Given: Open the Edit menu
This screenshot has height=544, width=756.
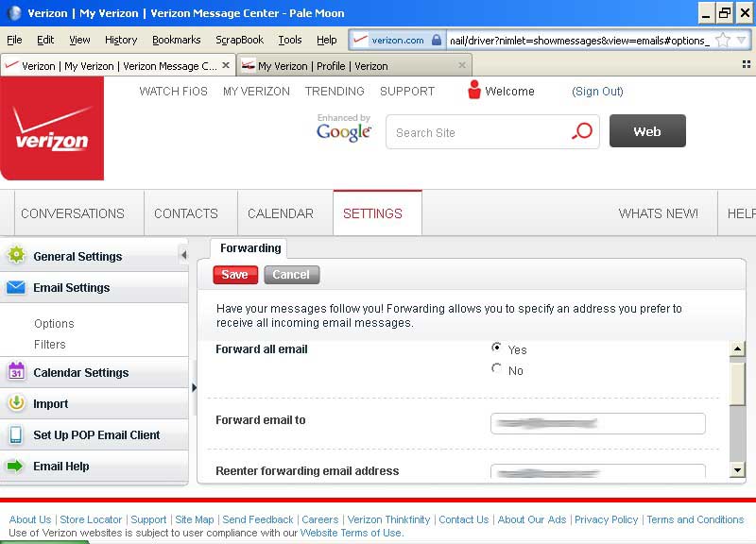Looking at the screenshot, I should point(45,40).
